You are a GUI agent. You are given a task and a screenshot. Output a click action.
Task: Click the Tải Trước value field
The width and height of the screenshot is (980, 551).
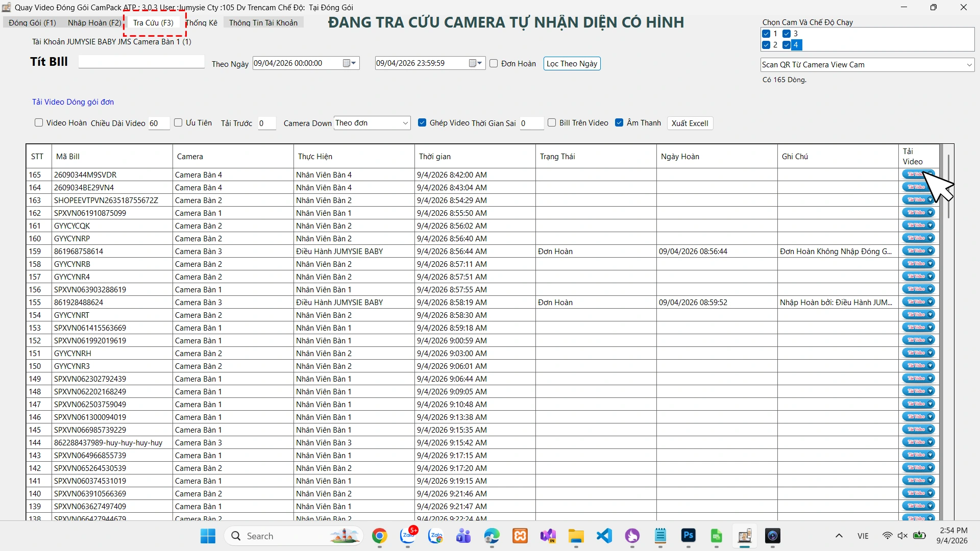(267, 123)
